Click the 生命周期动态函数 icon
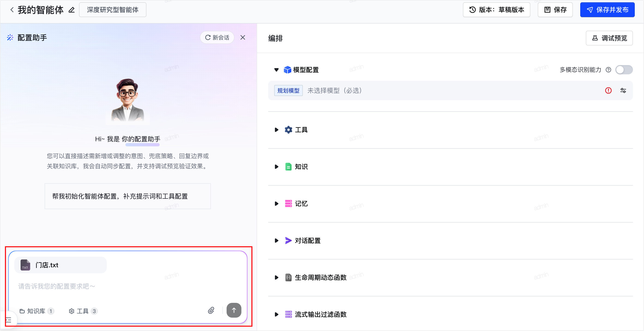644x331 pixels. point(288,277)
